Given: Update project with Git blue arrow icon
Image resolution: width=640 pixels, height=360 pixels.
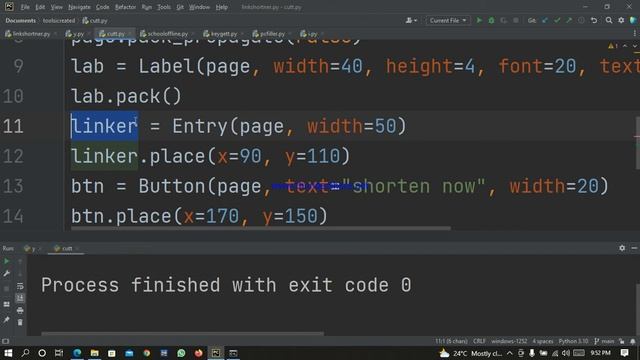Looking at the screenshot, I should [x=545, y=20].
